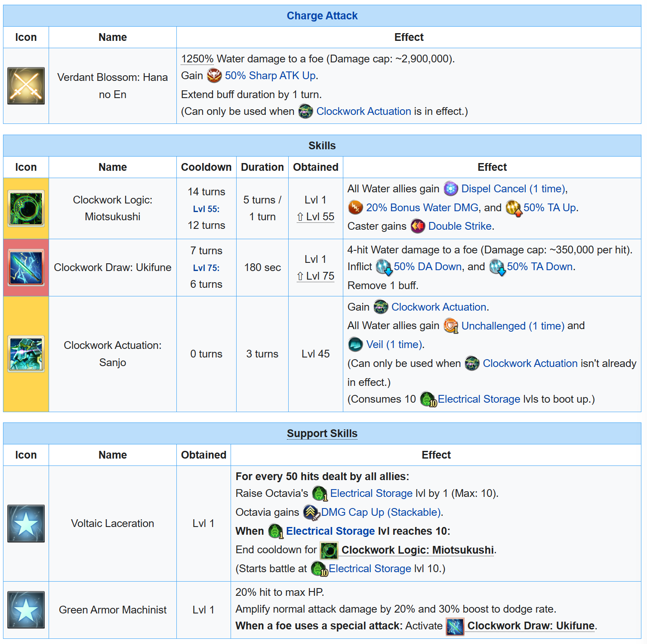Click the "Green Armor Machinist" support skill name
Image resolution: width=647 pixels, height=644 pixels.
(113, 610)
